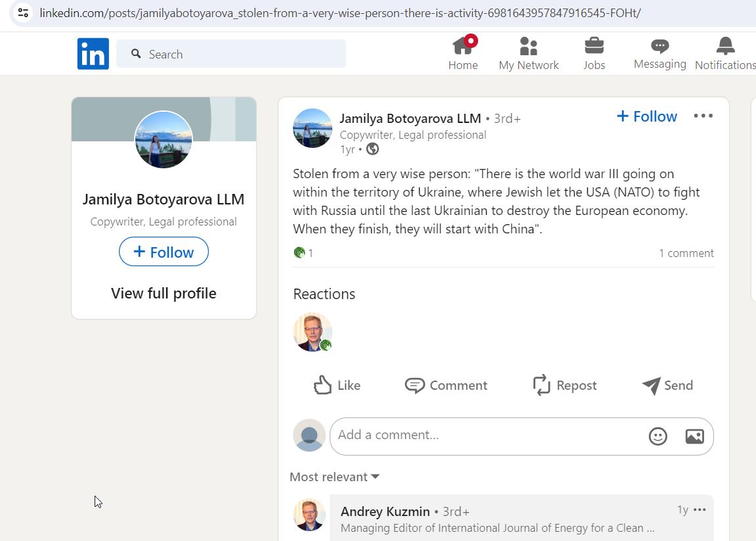Open the Home navigation icon
The height and width of the screenshot is (541, 756).
[463, 53]
